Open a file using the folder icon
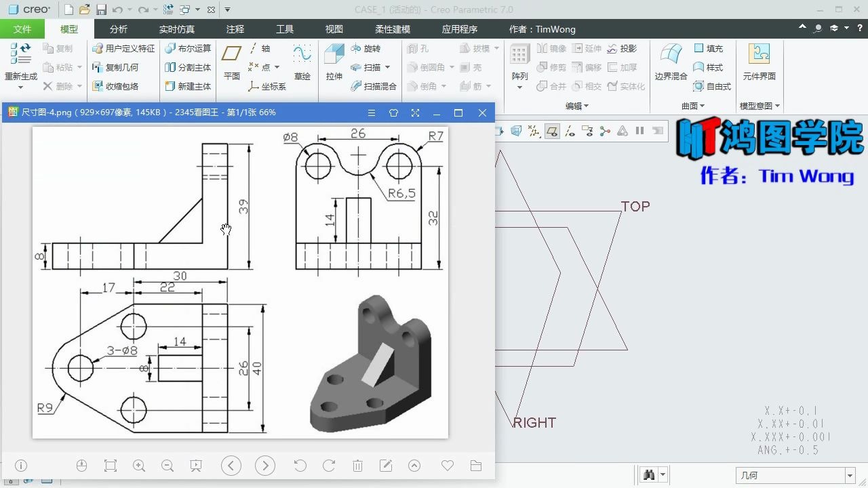The width and height of the screenshot is (868, 488). 85,9
